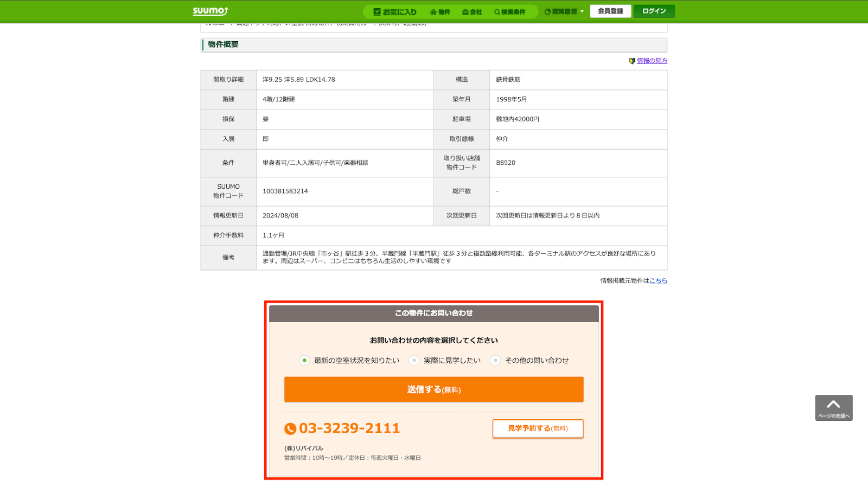Click the company name (株)リバイバル
Viewport: 868px width, 481px height.
[x=304, y=448]
